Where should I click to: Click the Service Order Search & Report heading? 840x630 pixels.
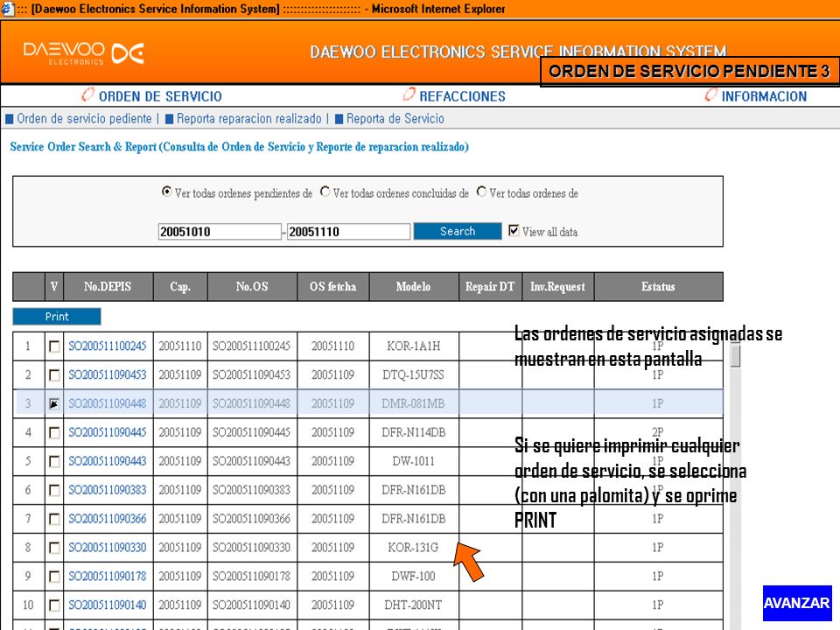pyautogui.click(x=240, y=147)
